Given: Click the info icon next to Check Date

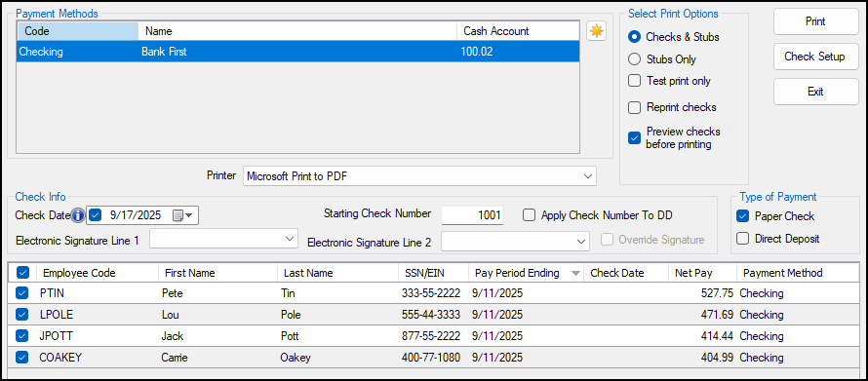Looking at the screenshot, I should coord(77,215).
